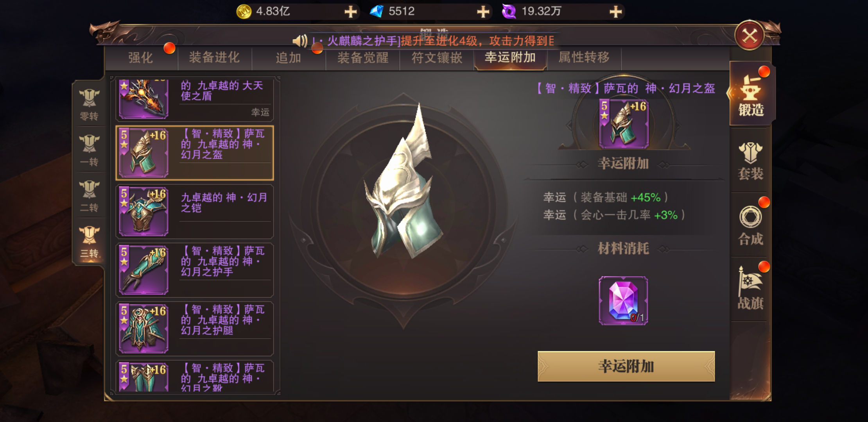Add gold with the plus next to 4.83亿

[350, 12]
